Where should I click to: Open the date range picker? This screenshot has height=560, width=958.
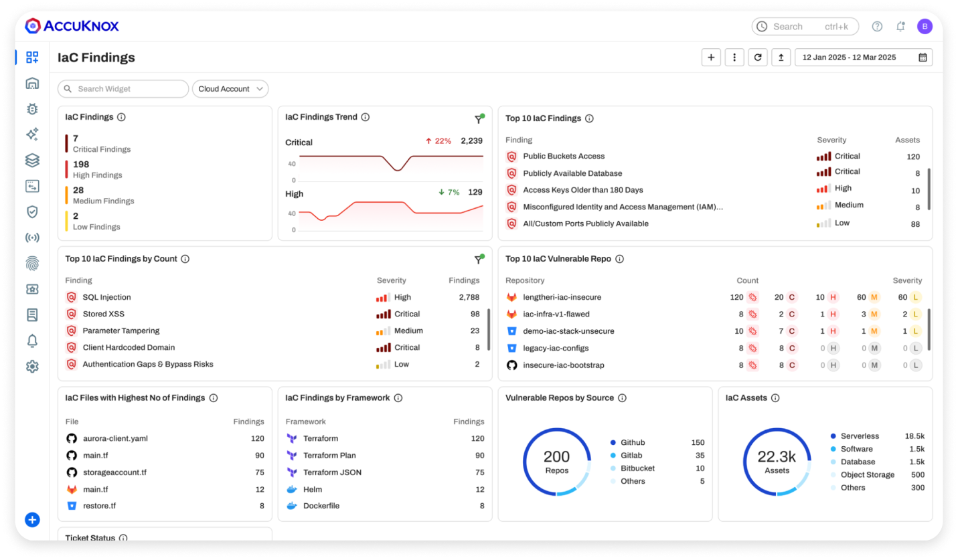863,58
